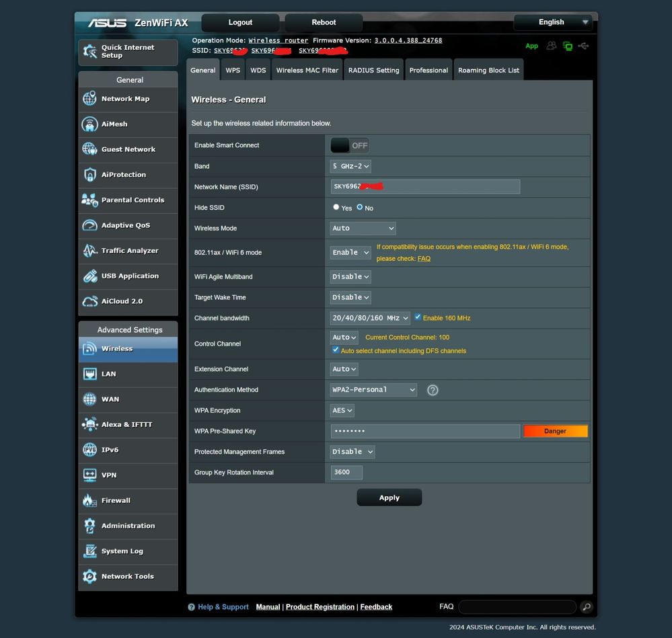Open the Wireless MAC Filter tab
Image resolution: width=672 pixels, height=638 pixels.
(307, 69)
